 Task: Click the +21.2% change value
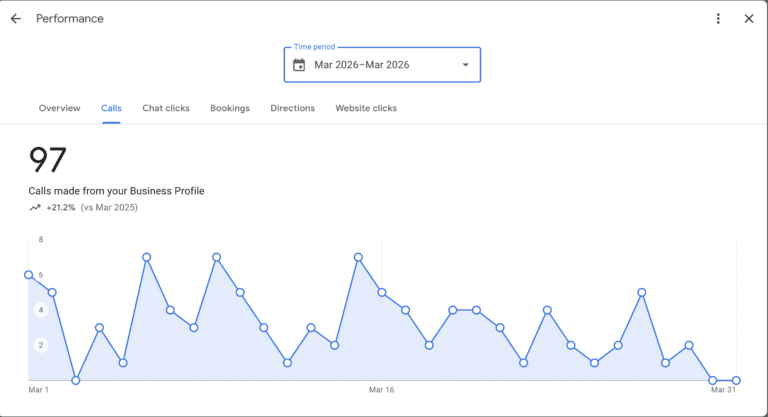point(61,208)
